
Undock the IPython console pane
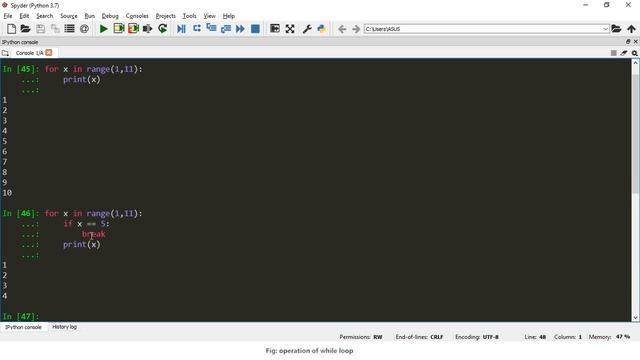click(628, 42)
